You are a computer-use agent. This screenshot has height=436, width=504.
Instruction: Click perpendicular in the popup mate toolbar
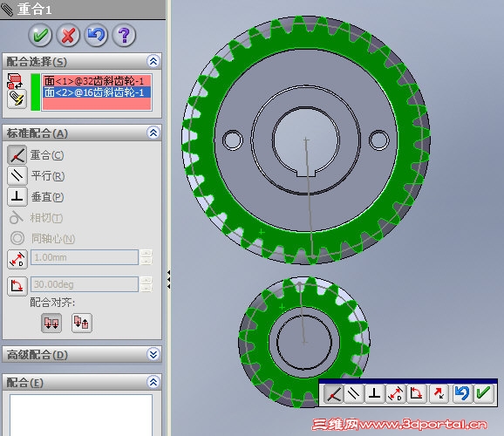pos(374,393)
